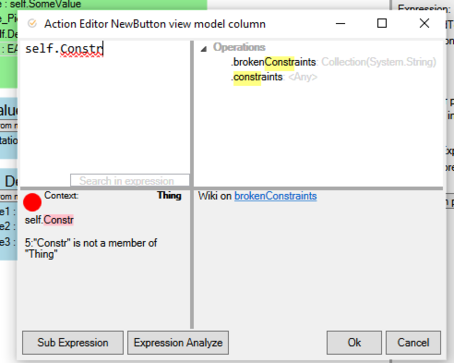Click the 'Constr is not a member' error message

coord(91,249)
